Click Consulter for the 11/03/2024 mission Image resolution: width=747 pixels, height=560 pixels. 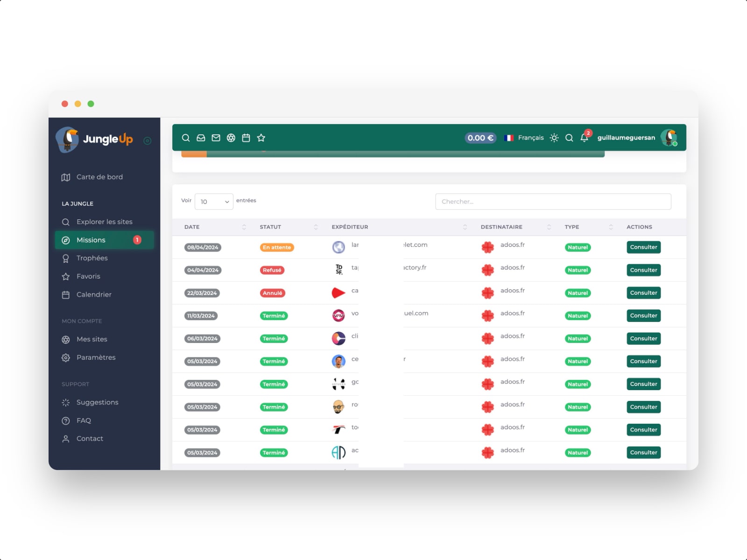pos(643,316)
